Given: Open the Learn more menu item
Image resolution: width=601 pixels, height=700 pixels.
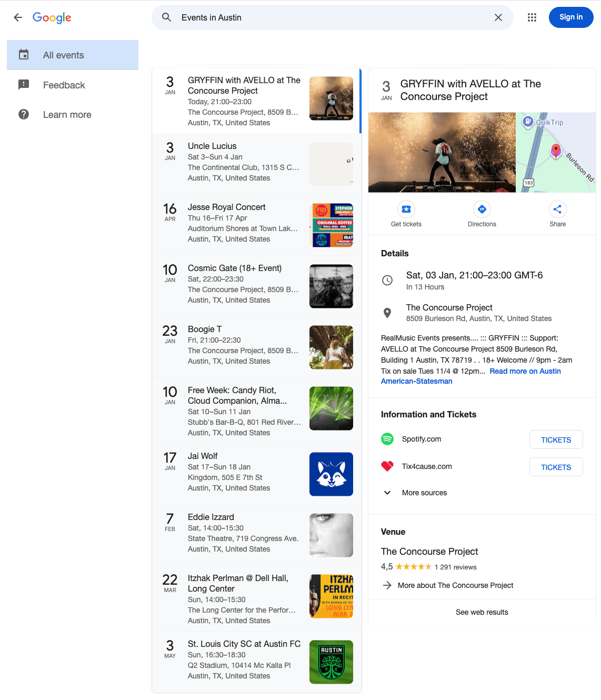Looking at the screenshot, I should tap(73, 114).
